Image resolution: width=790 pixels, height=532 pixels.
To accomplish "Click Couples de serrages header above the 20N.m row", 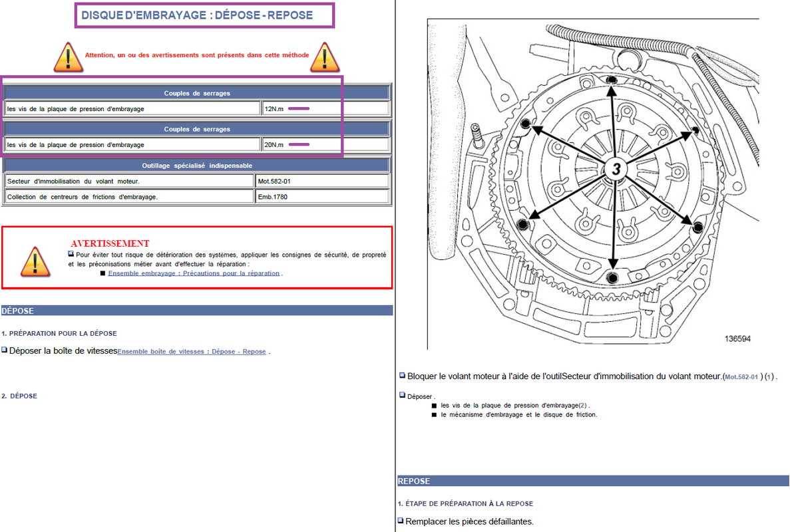I will [197, 130].
